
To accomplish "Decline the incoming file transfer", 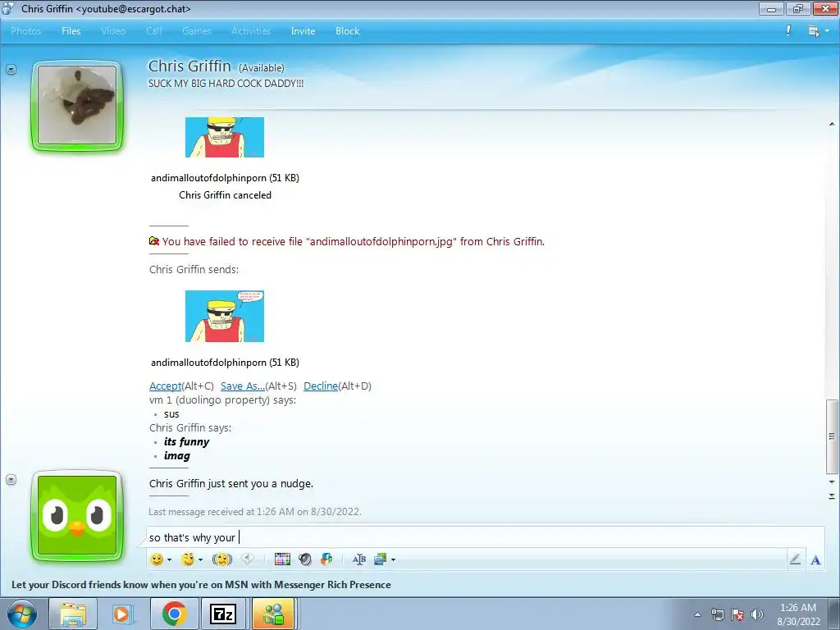I will (x=321, y=386).
